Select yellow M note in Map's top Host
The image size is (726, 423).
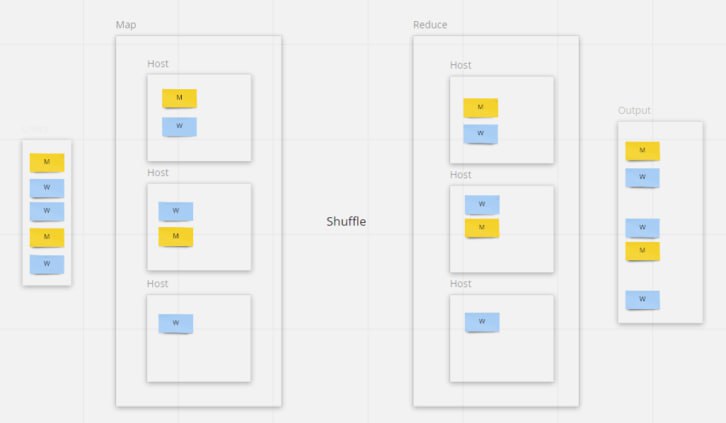(x=179, y=98)
